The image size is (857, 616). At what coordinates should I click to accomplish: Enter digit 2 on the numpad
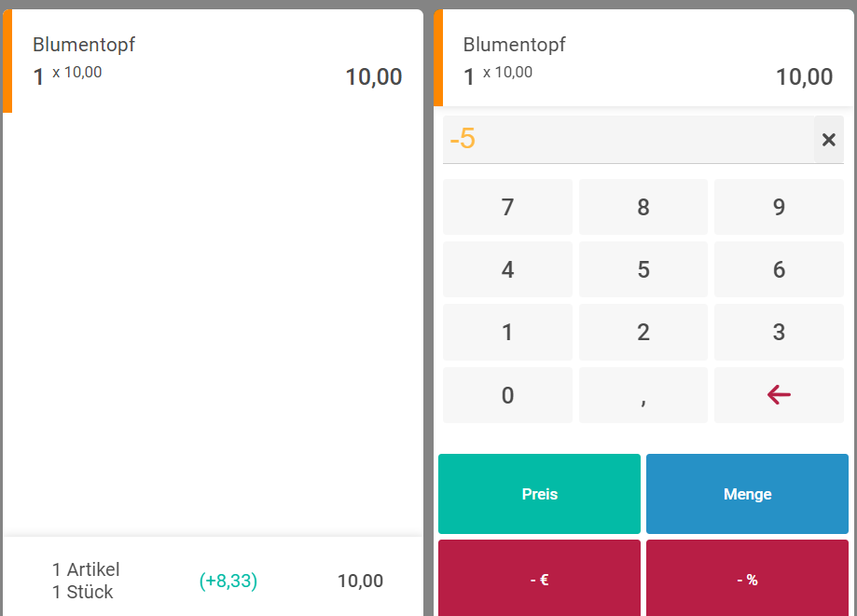[643, 333]
